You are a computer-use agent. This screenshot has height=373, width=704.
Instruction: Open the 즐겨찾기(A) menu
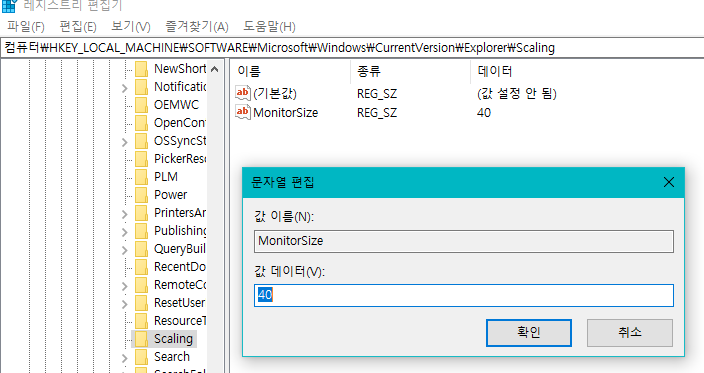click(x=197, y=26)
